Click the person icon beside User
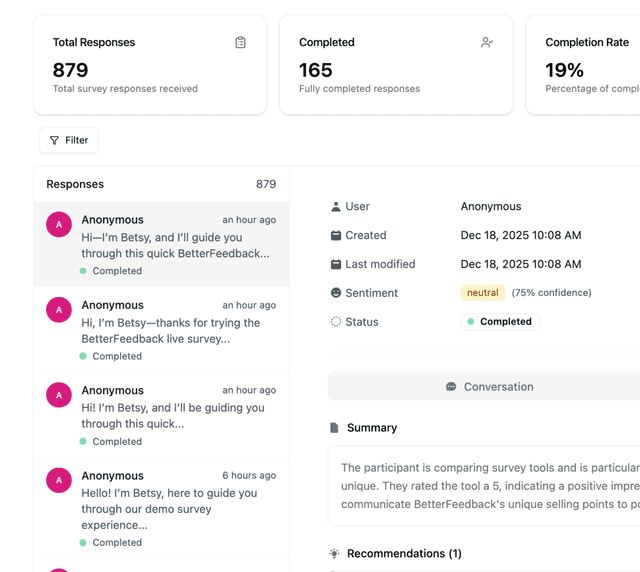This screenshot has width=640, height=572. pyautogui.click(x=336, y=207)
